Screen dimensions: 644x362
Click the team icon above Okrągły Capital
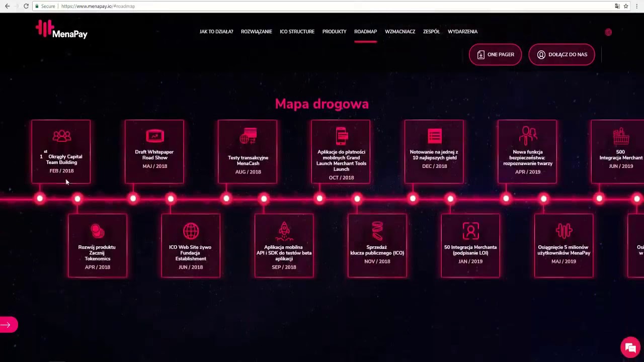click(61, 136)
